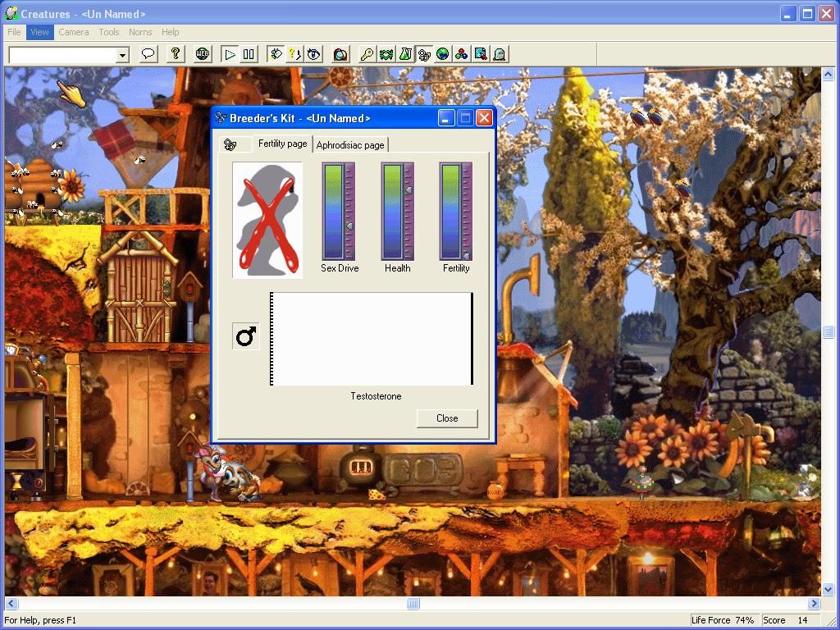Screen dimensions: 840x630
Task: Click the Breeder's Kit title bar icon
Action: [x=220, y=118]
